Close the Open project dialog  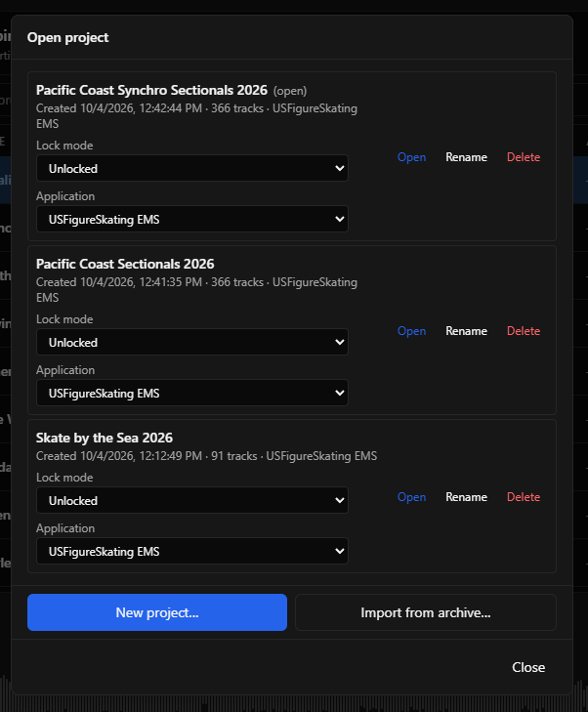point(528,667)
